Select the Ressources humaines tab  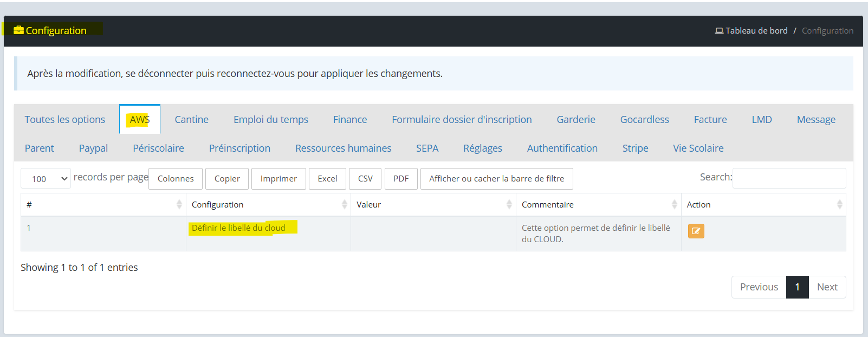(343, 148)
